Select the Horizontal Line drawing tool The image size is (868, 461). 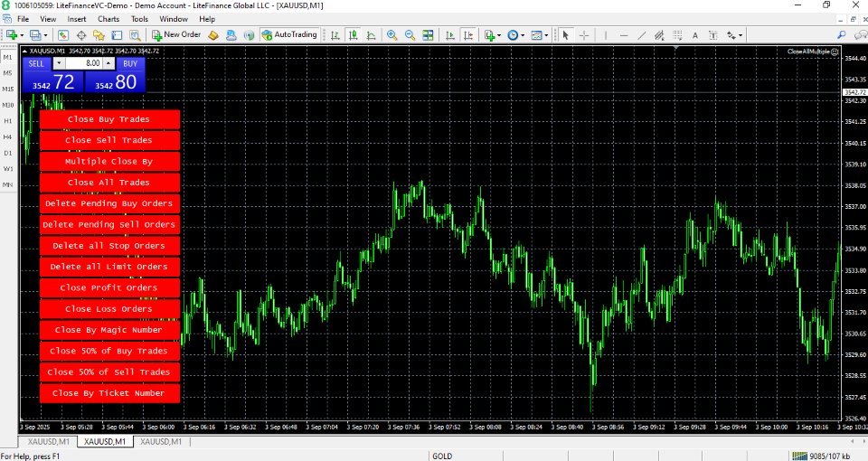pos(624,35)
